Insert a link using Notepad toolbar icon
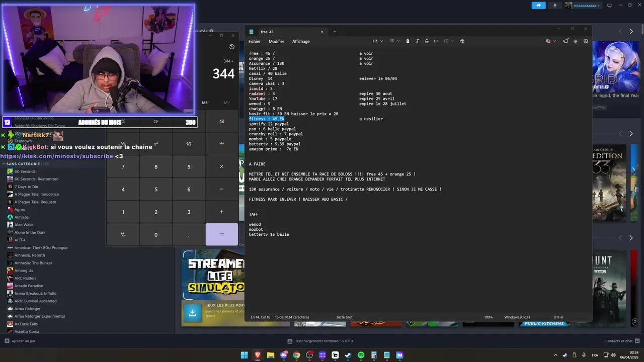 pos(436,41)
